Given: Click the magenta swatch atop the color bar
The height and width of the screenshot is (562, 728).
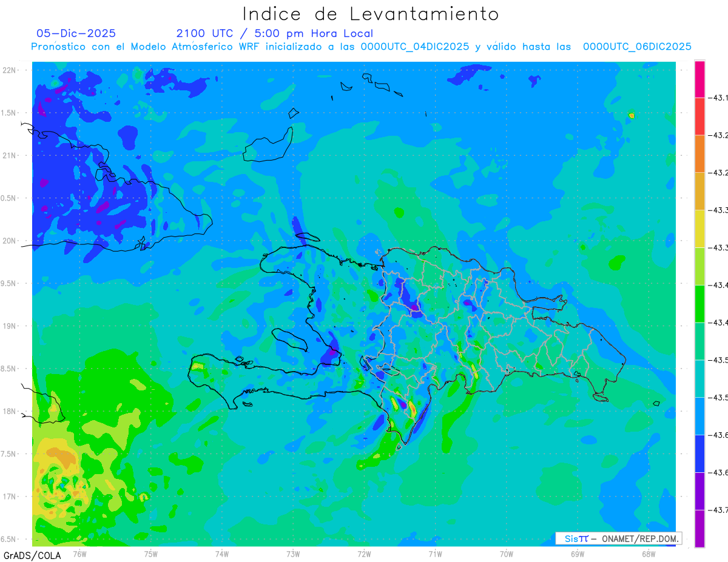Looking at the screenshot, I should tap(699, 79).
